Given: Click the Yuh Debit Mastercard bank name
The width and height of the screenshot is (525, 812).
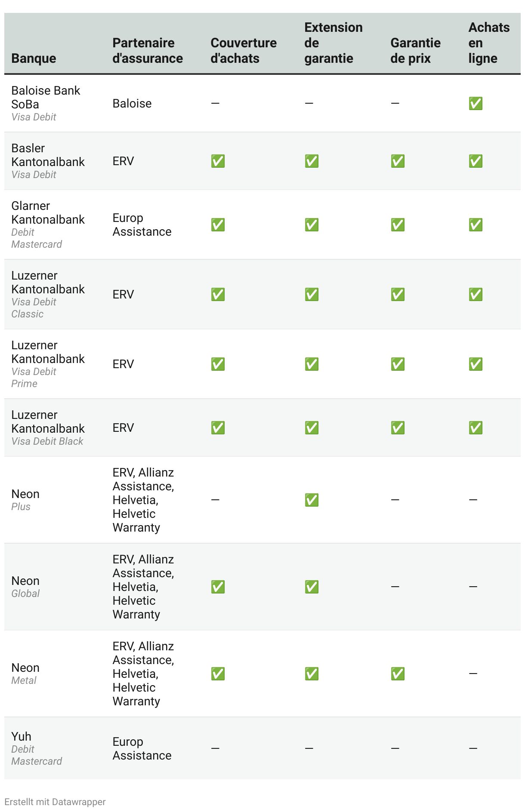Looking at the screenshot, I should [22, 737].
